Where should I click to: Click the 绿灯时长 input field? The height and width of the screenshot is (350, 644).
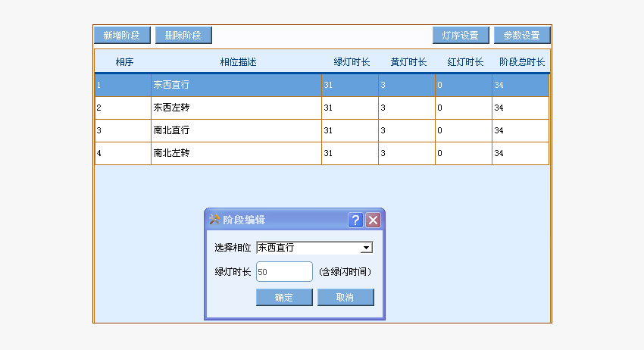284,271
